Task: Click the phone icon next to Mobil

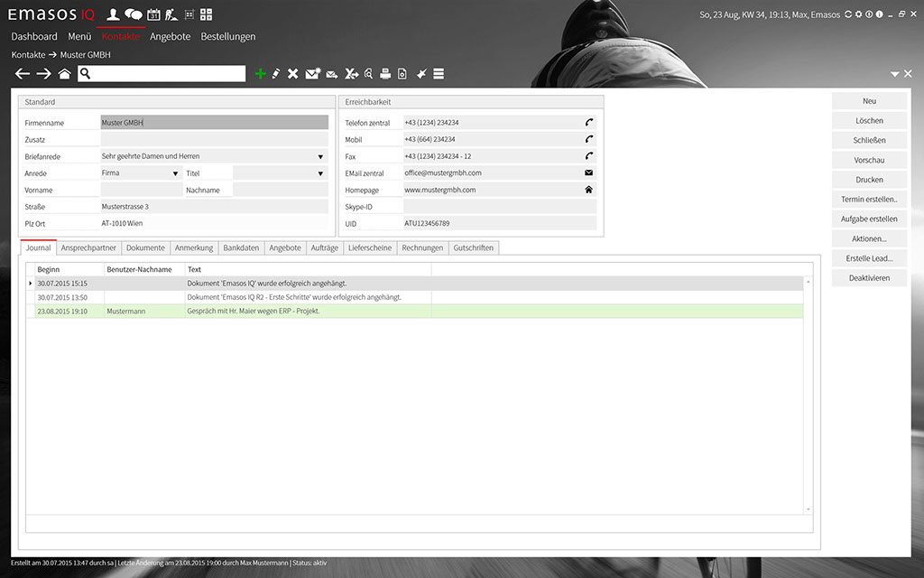Action: pyautogui.click(x=589, y=139)
